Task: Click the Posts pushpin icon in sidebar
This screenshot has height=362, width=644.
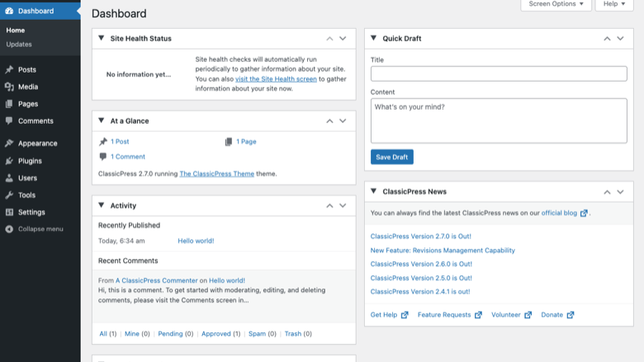Action: pyautogui.click(x=9, y=70)
